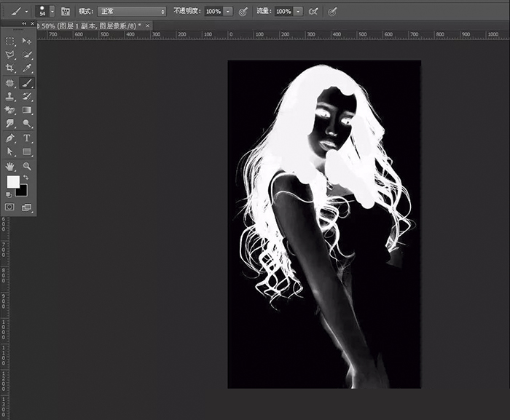Expand the opacity (不透明度) slider arrow
Viewport: 510px width, 420px height.
pyautogui.click(x=229, y=12)
